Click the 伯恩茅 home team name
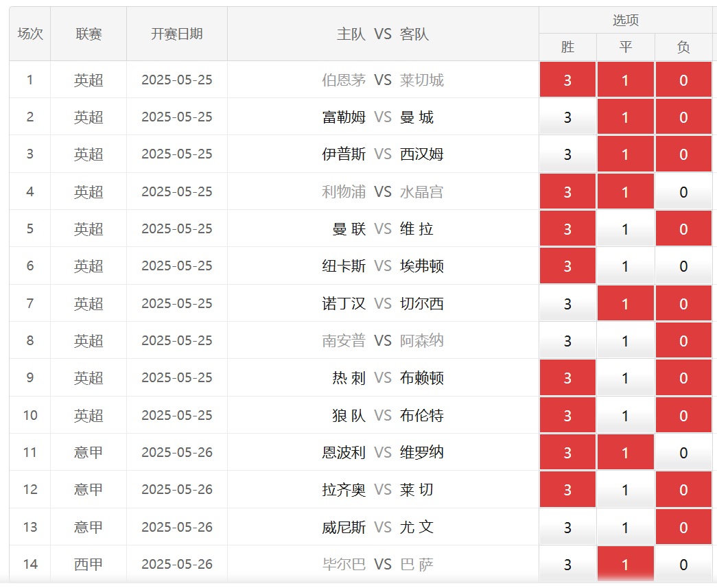717x588 pixels. [344, 80]
